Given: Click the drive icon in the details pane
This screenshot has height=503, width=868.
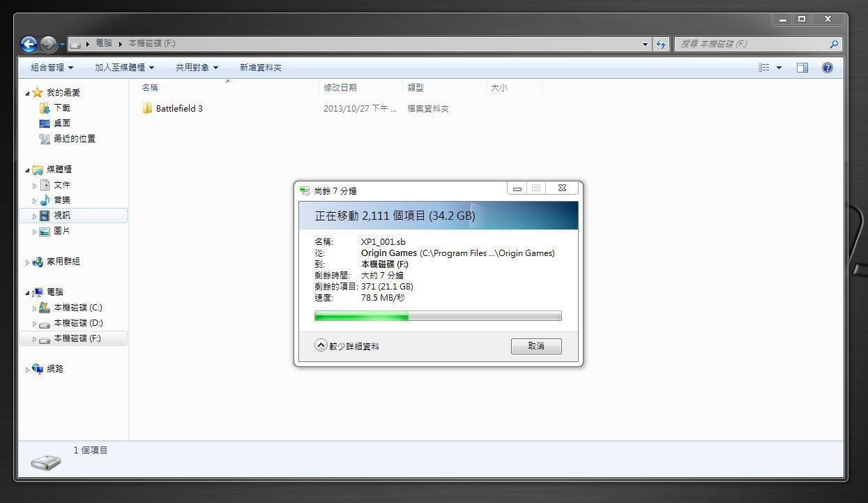Looking at the screenshot, I should point(46,461).
